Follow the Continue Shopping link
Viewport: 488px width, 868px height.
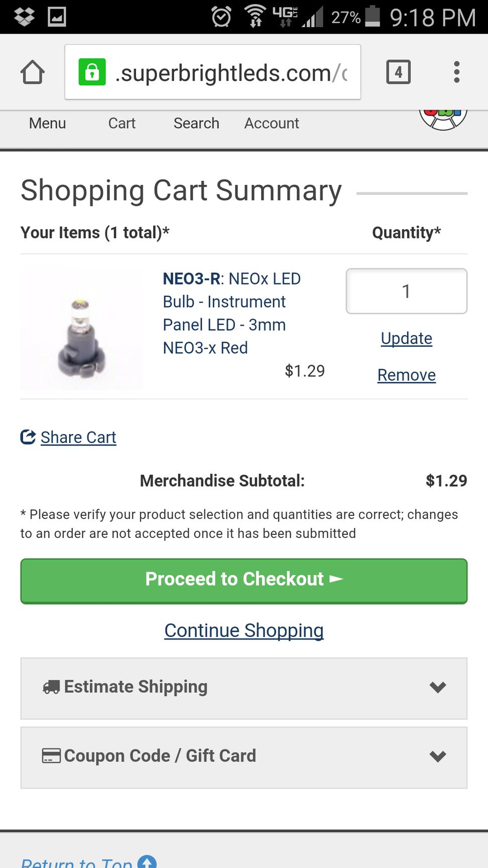click(x=244, y=630)
